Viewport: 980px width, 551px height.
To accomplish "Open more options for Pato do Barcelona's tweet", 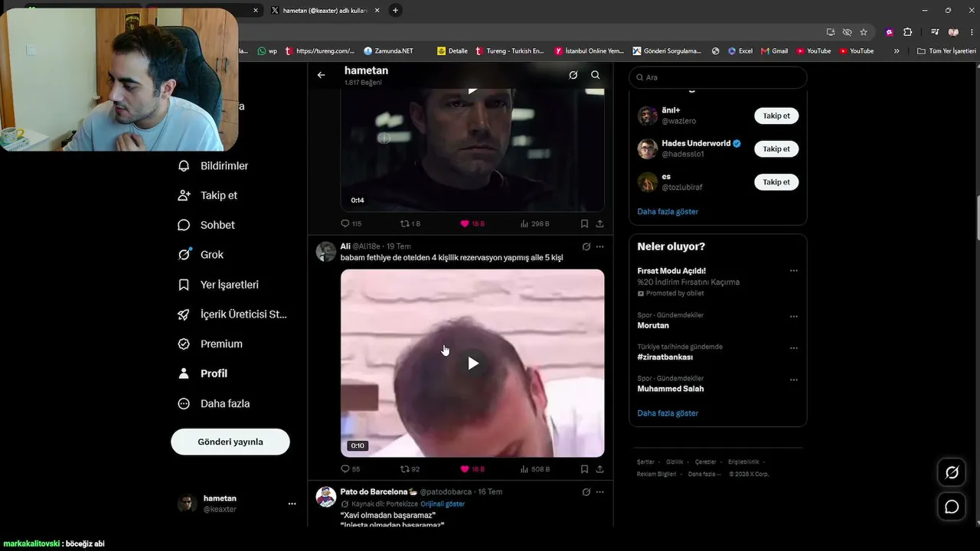I will click(x=599, y=492).
